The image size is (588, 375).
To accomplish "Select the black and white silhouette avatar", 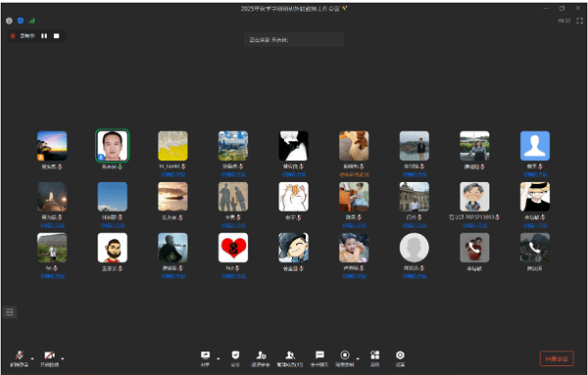I will click(294, 146).
